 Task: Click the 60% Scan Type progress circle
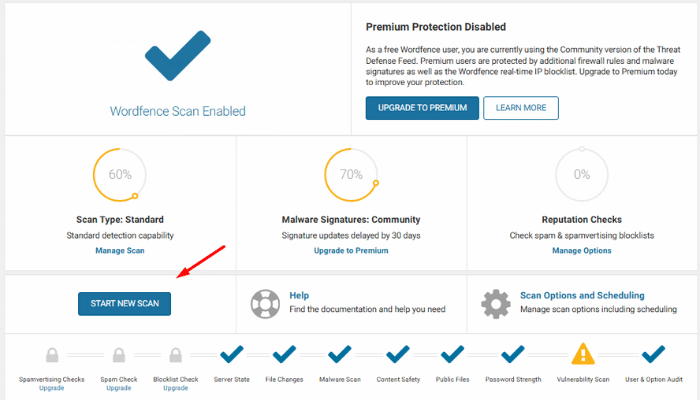tap(120, 175)
